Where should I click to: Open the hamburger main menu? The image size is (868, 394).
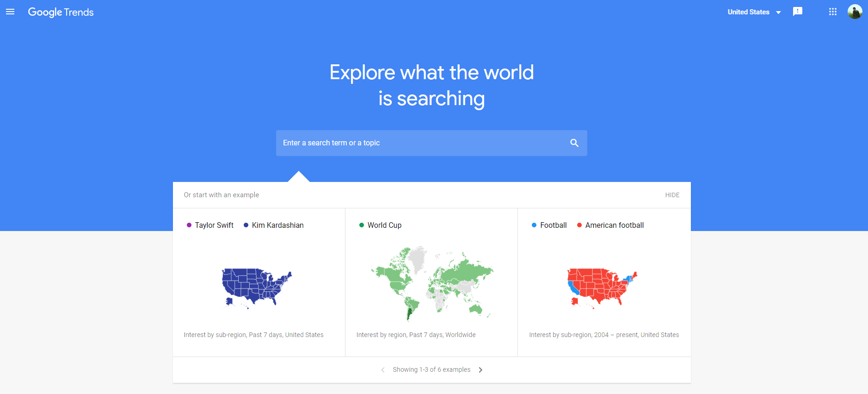coord(10,12)
